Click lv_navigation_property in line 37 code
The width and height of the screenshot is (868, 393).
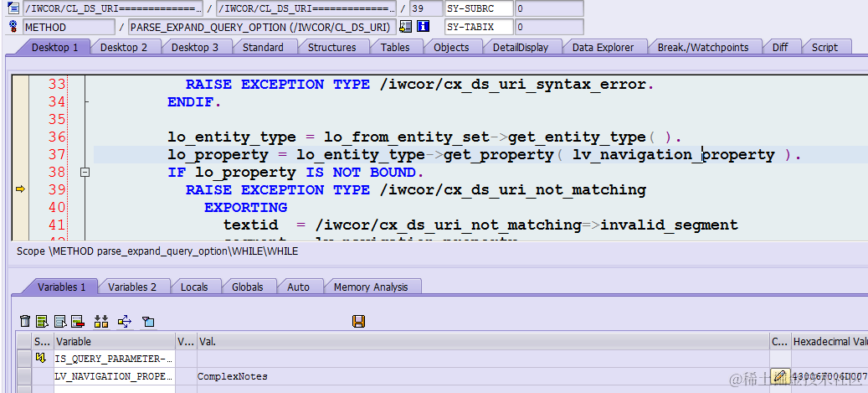pyautogui.click(x=673, y=155)
